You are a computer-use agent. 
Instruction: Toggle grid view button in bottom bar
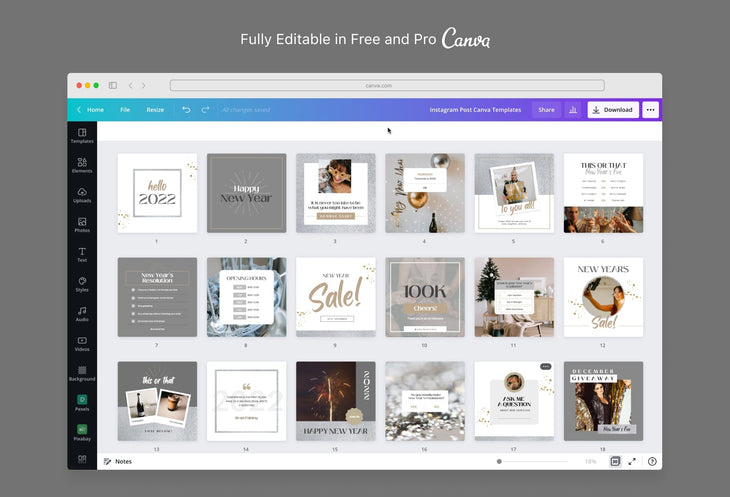(x=615, y=461)
